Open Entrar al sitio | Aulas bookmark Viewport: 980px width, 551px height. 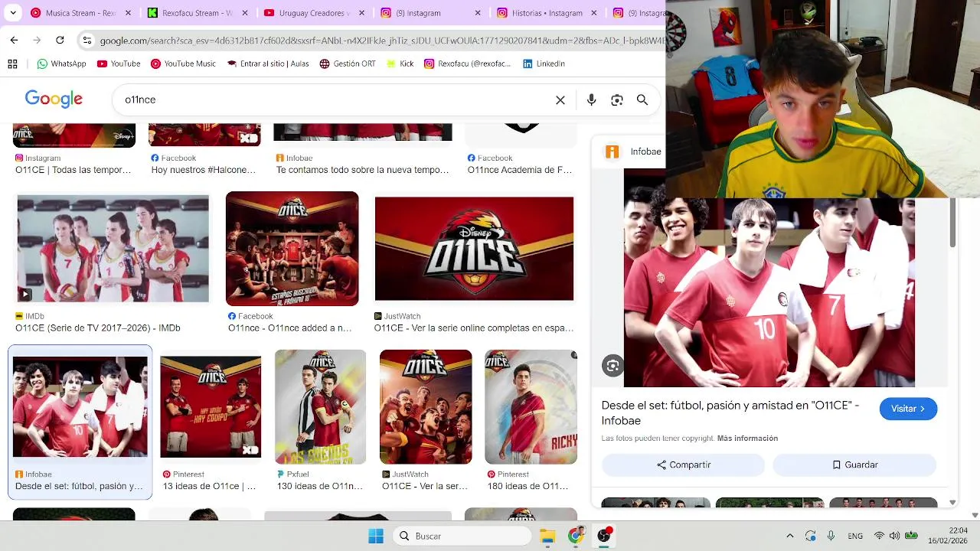(268, 64)
